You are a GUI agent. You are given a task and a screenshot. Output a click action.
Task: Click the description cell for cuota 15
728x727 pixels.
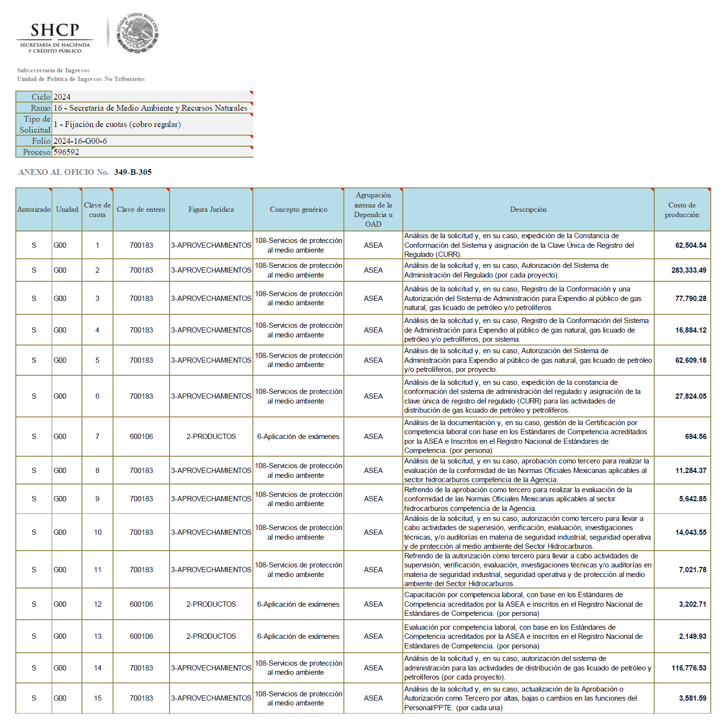pyautogui.click(x=528, y=698)
